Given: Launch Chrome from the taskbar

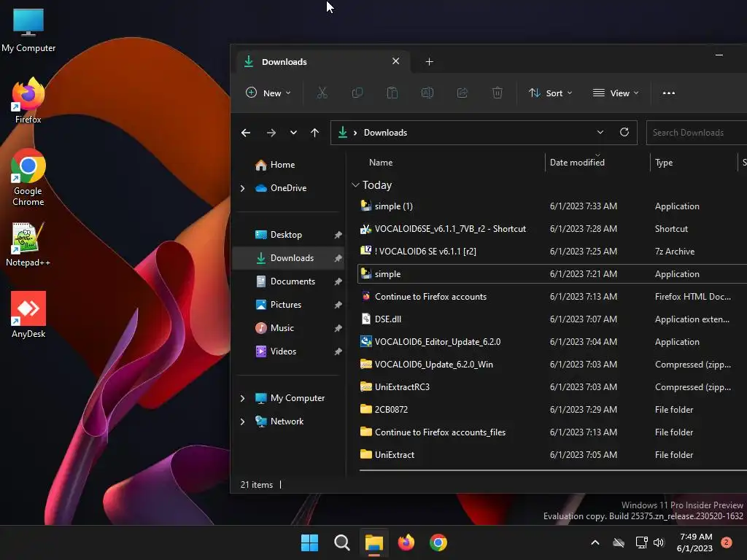Looking at the screenshot, I should point(438,542).
